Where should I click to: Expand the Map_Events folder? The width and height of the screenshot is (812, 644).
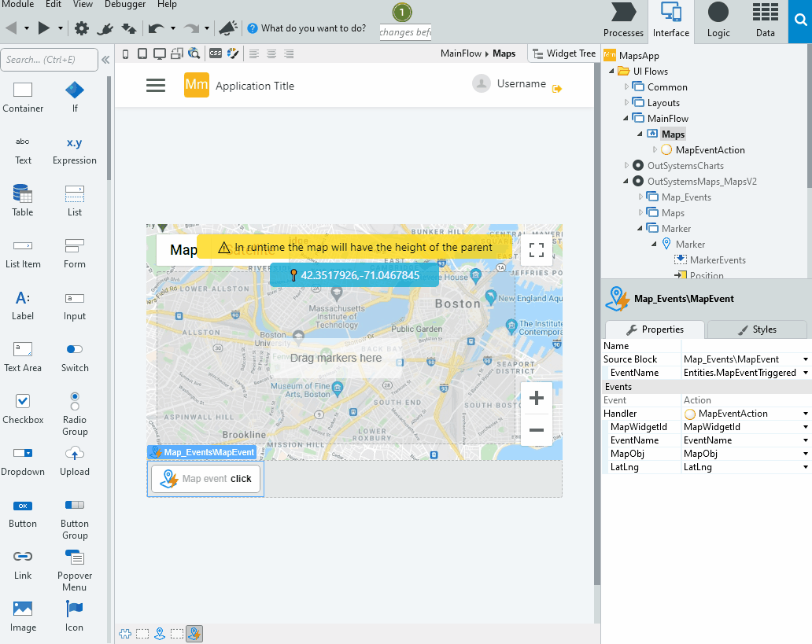coord(640,197)
